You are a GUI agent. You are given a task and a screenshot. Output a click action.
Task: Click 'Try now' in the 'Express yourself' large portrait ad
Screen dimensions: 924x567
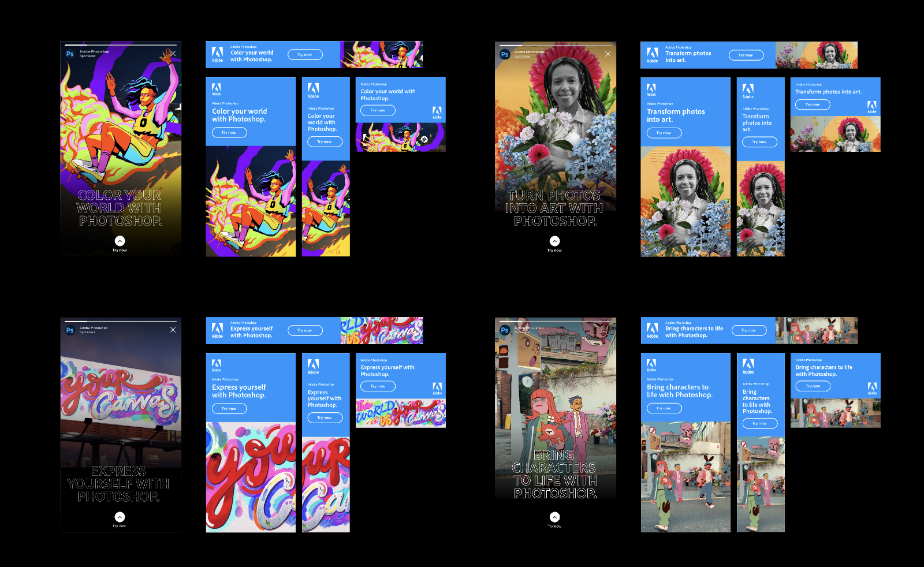click(x=229, y=409)
